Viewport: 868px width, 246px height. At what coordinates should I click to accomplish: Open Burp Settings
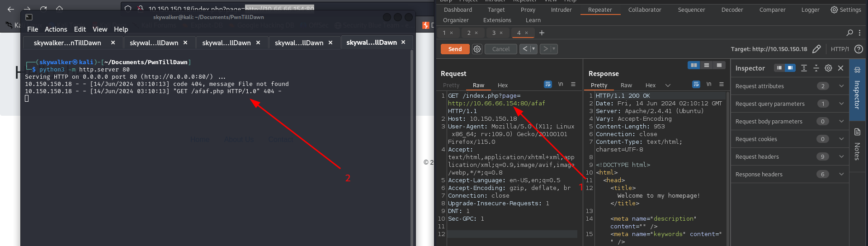click(x=846, y=10)
